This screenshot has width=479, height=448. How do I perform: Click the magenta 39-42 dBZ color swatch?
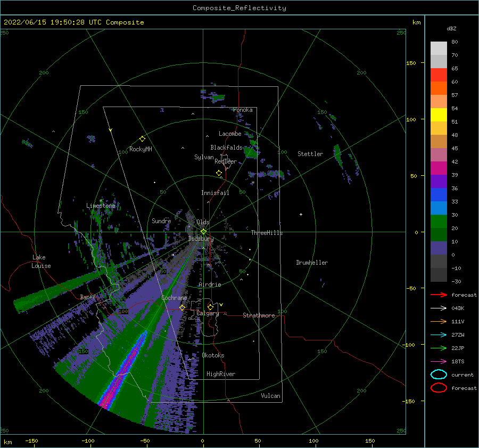tap(439, 168)
